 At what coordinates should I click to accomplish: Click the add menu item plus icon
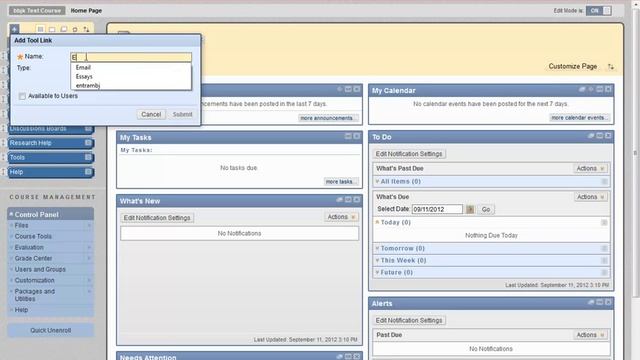(x=15, y=29)
